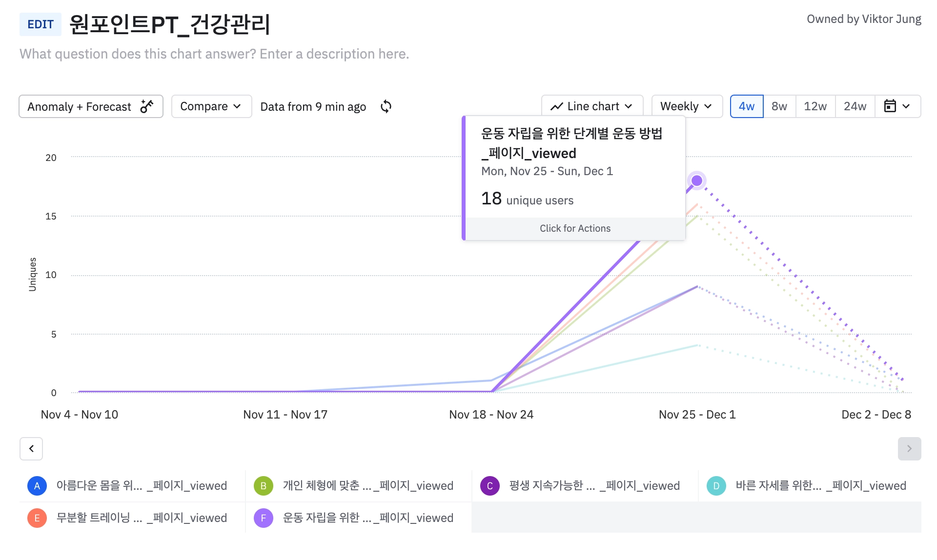The height and width of the screenshot is (560, 937).
Task: Click the refresh data icon
Action: [x=386, y=106]
